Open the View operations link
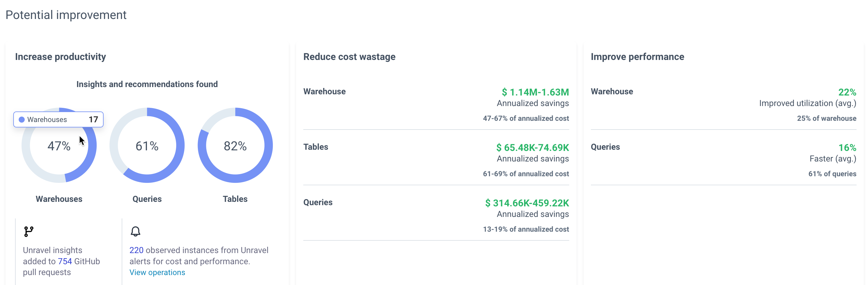The image size is (868, 285). (x=157, y=272)
